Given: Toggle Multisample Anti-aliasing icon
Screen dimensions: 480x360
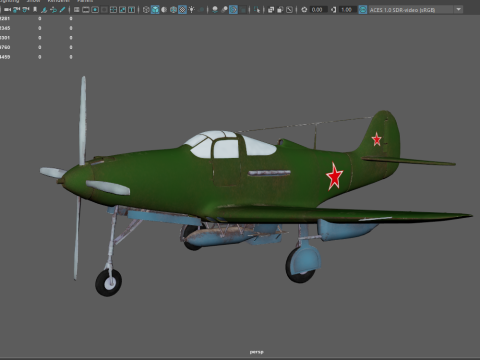Looking at the screenshot, I should point(233,10).
